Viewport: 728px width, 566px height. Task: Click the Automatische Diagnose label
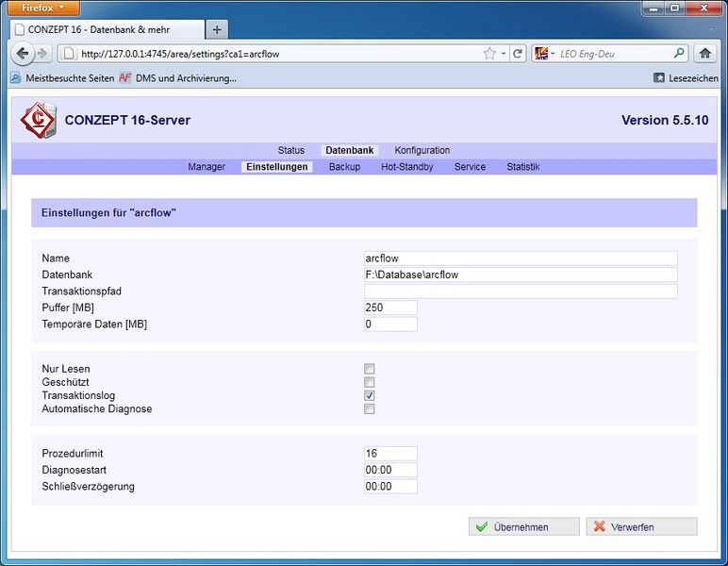click(x=97, y=409)
